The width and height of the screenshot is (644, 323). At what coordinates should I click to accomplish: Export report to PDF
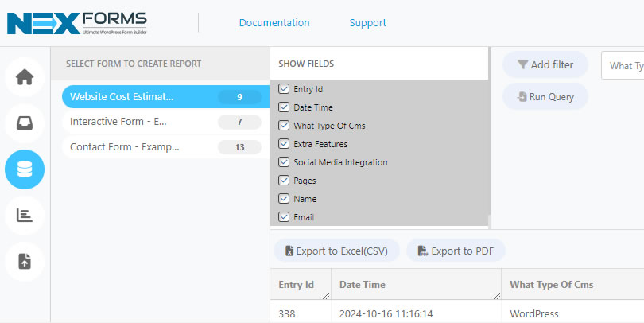pyautogui.click(x=456, y=251)
